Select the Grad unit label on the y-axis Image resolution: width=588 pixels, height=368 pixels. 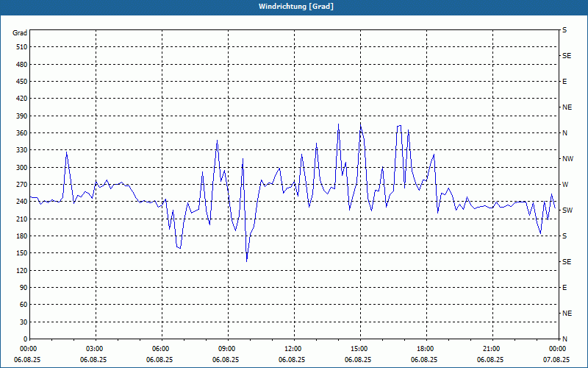20,33
